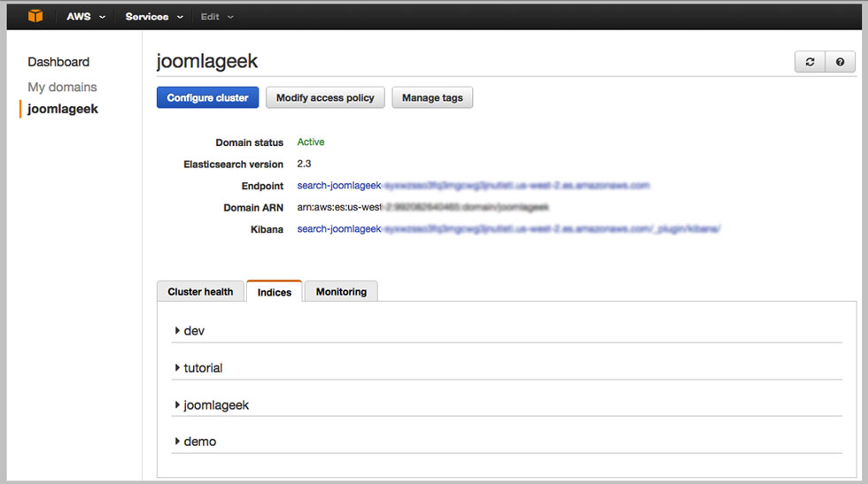
Task: Open the Kibana search-joomlageek link
Action: click(x=508, y=229)
